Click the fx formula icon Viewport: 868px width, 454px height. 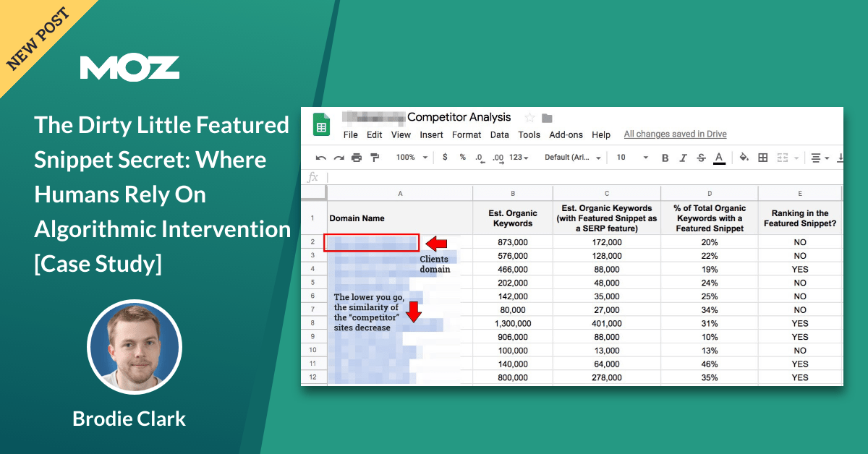pyautogui.click(x=313, y=177)
